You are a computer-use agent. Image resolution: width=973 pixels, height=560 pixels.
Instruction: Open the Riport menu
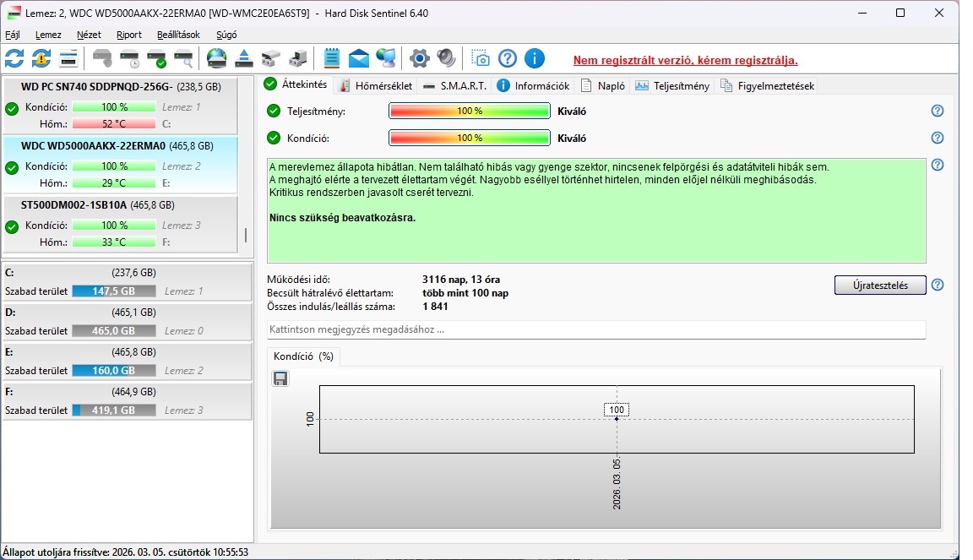click(x=129, y=35)
